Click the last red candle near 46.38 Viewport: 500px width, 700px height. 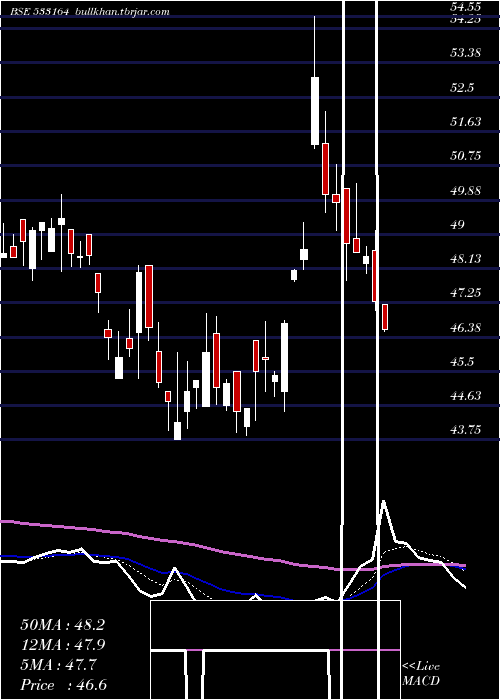[385, 317]
